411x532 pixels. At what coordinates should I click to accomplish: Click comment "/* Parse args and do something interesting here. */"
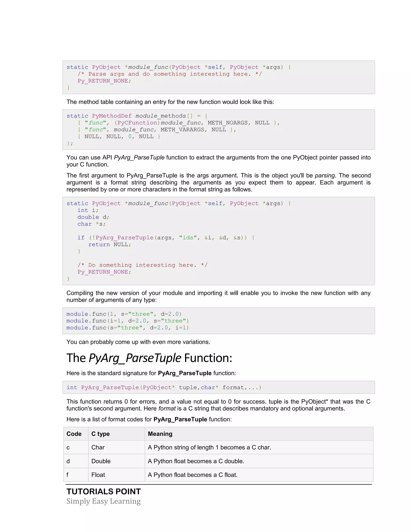click(x=170, y=74)
